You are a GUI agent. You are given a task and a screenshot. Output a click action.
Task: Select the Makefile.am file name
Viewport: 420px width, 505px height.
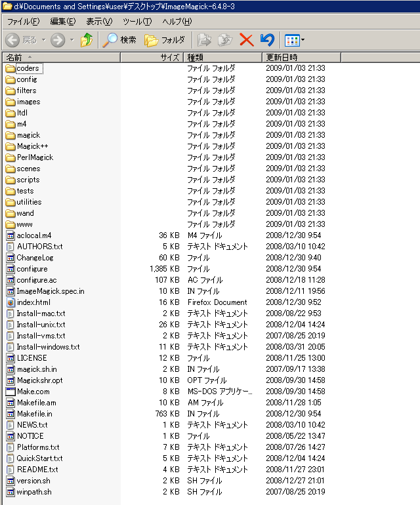pos(37,403)
